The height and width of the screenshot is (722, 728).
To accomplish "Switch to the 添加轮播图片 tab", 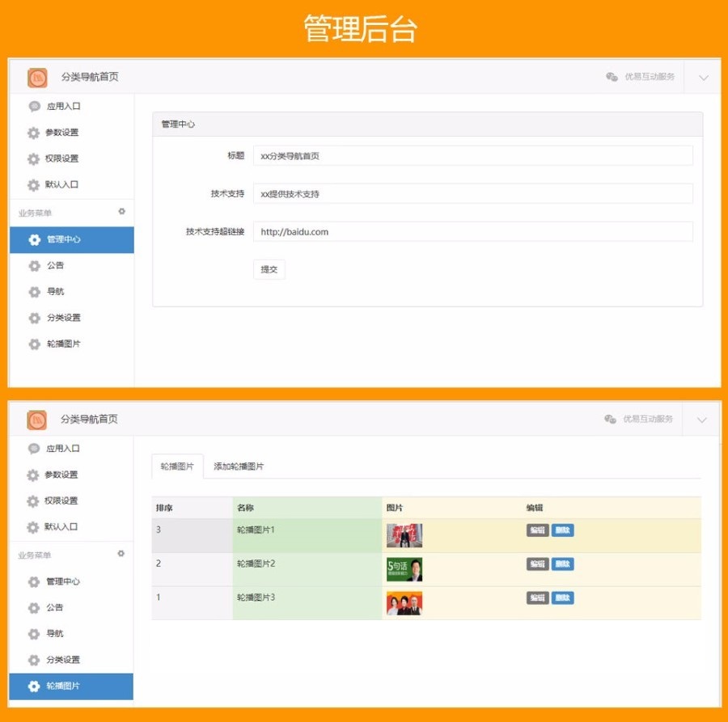I will (239, 467).
